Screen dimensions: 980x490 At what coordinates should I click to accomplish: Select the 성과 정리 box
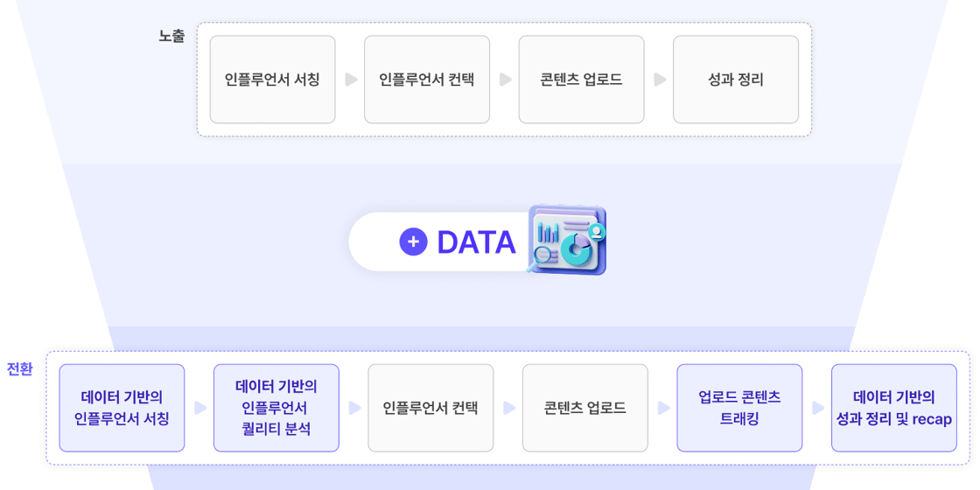tap(736, 80)
